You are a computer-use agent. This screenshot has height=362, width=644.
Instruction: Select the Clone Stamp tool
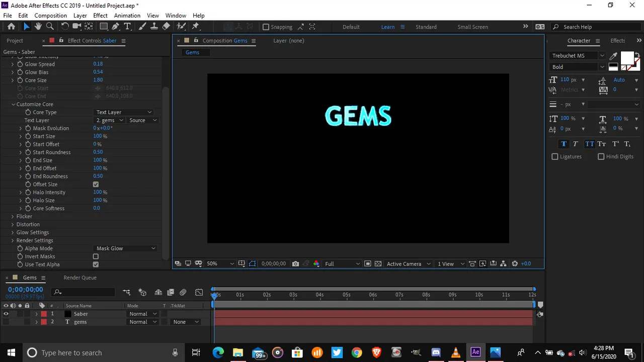pyautogui.click(x=154, y=27)
